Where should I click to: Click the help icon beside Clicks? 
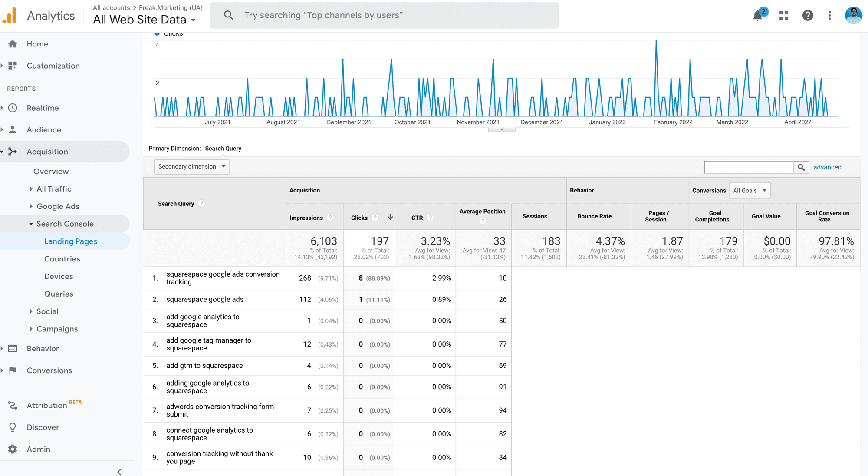(375, 218)
